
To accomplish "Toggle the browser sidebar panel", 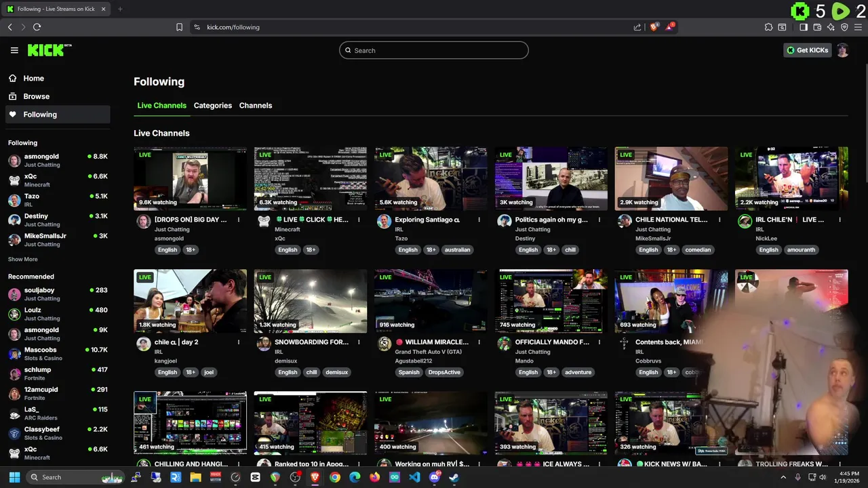I will click(x=804, y=27).
